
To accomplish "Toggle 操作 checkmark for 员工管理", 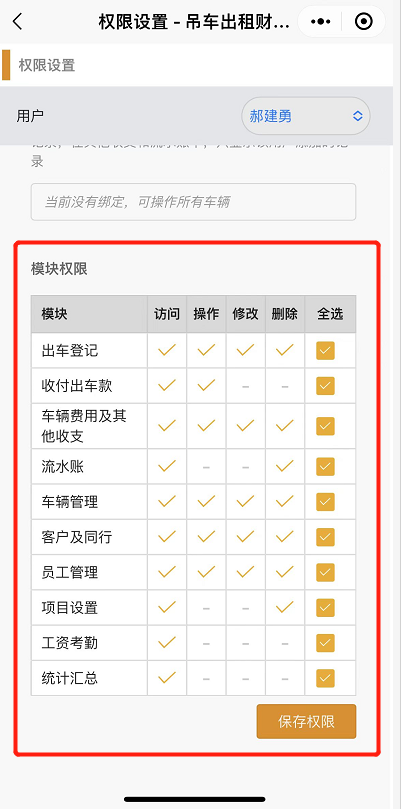I will (206, 572).
